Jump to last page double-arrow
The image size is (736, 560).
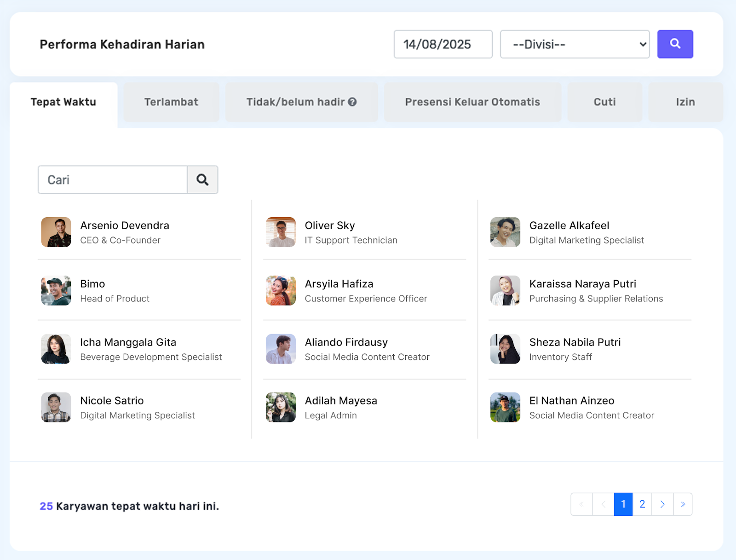[683, 504]
